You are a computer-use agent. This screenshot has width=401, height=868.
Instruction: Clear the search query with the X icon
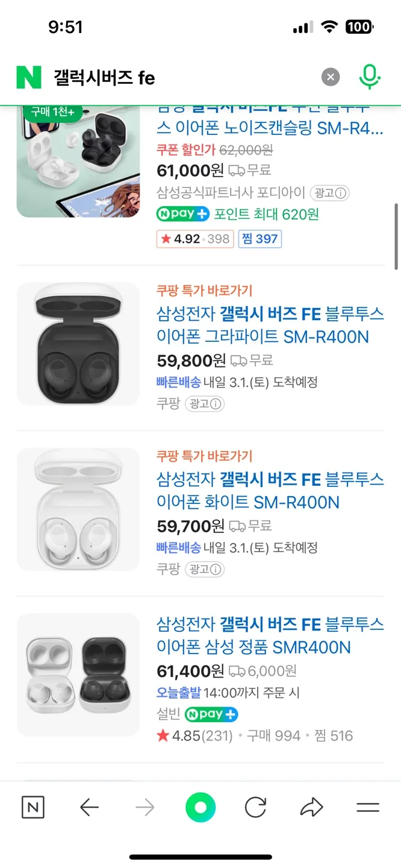[330, 77]
